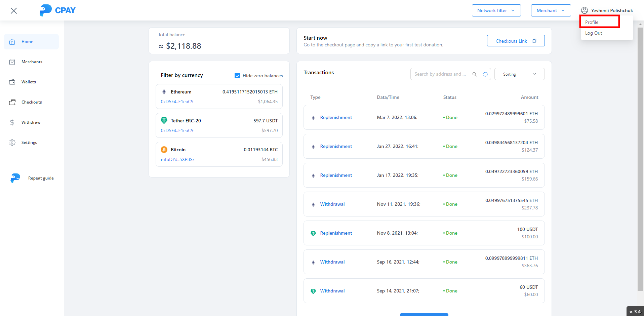Image resolution: width=644 pixels, height=316 pixels.
Task: Open the Ethereum wallet address 0xD5F4..E1eaC9
Action: pyautogui.click(x=177, y=102)
